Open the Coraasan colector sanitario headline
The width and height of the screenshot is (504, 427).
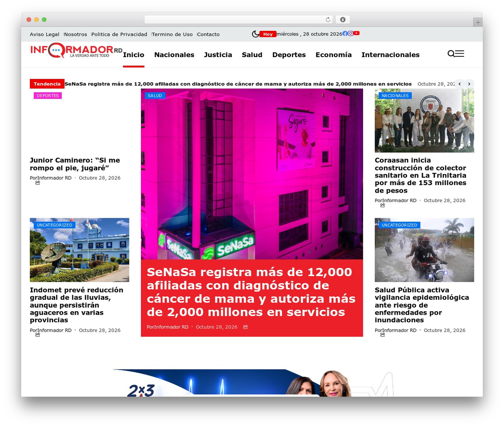tap(421, 175)
